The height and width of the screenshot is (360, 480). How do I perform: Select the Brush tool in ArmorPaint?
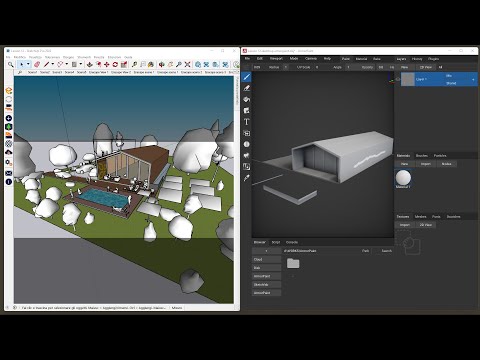coord(247,77)
